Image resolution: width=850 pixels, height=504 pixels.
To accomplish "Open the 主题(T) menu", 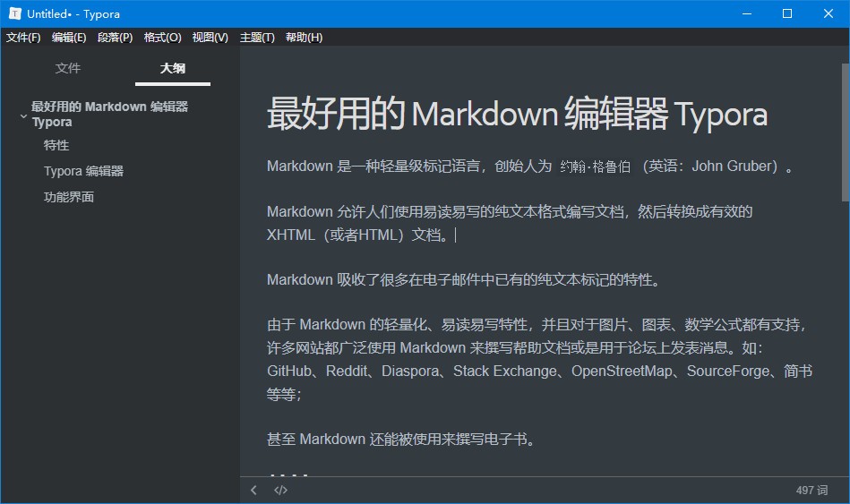I will pyautogui.click(x=257, y=38).
